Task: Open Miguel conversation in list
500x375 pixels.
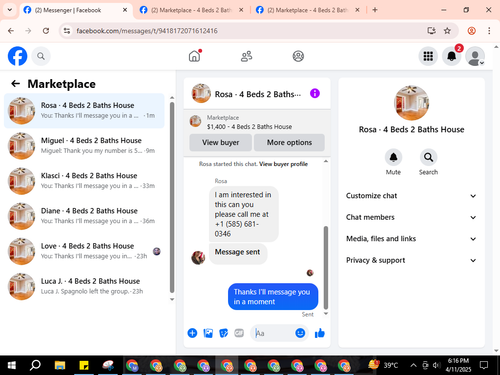Action: tap(84, 146)
